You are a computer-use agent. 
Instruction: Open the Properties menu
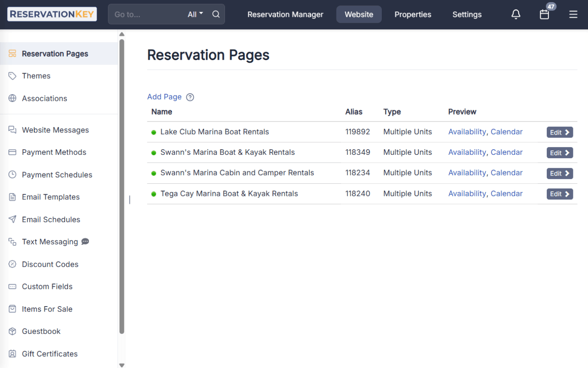[413, 14]
